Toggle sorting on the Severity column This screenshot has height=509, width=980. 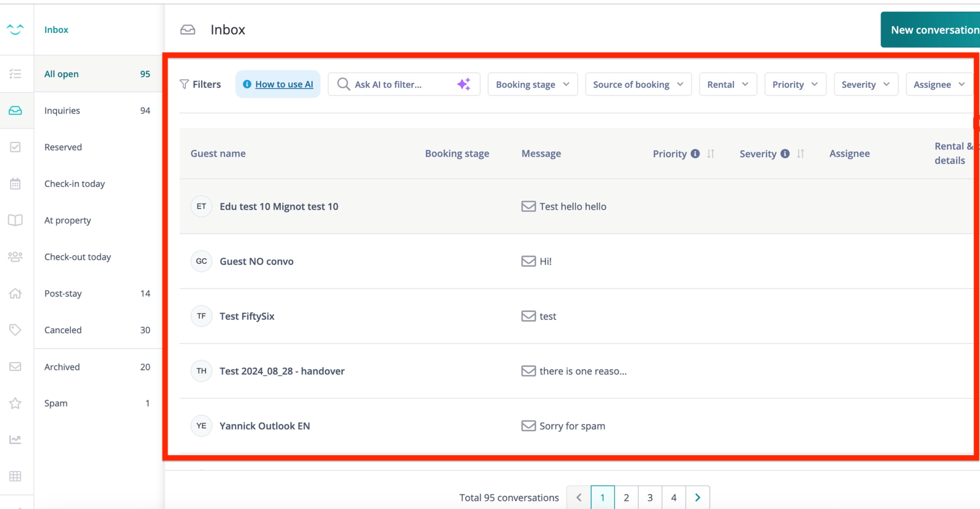point(800,153)
